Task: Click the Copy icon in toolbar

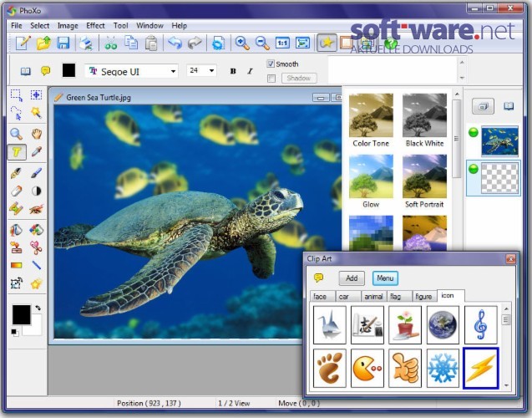Action: (x=131, y=43)
